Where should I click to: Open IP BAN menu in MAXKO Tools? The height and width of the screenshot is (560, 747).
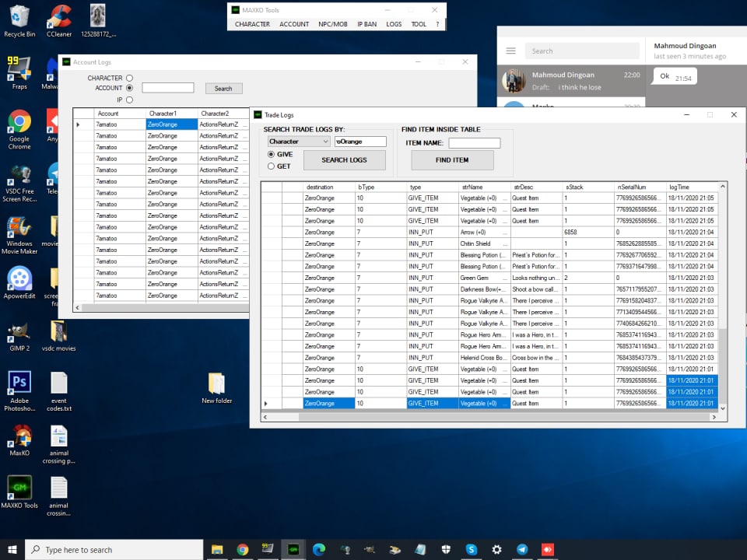[366, 24]
